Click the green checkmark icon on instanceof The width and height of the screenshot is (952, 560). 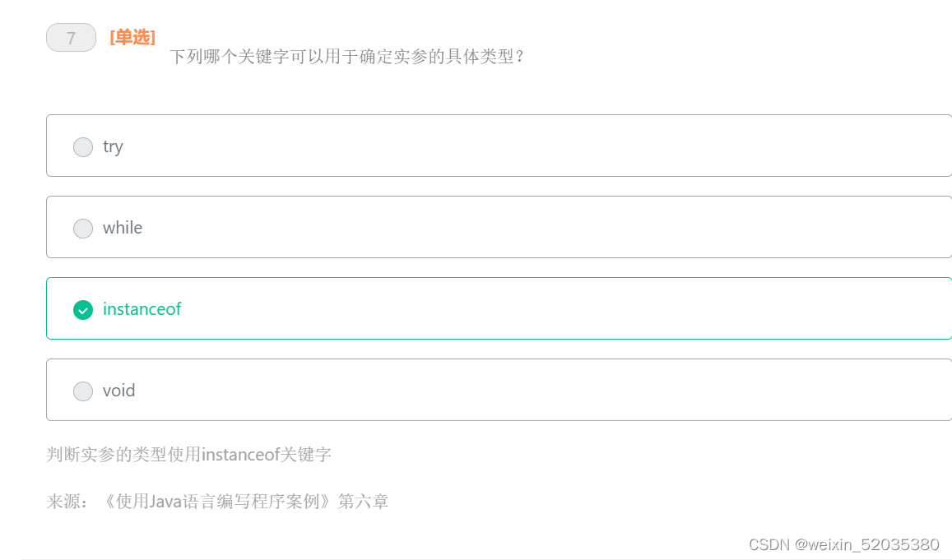pyautogui.click(x=82, y=310)
